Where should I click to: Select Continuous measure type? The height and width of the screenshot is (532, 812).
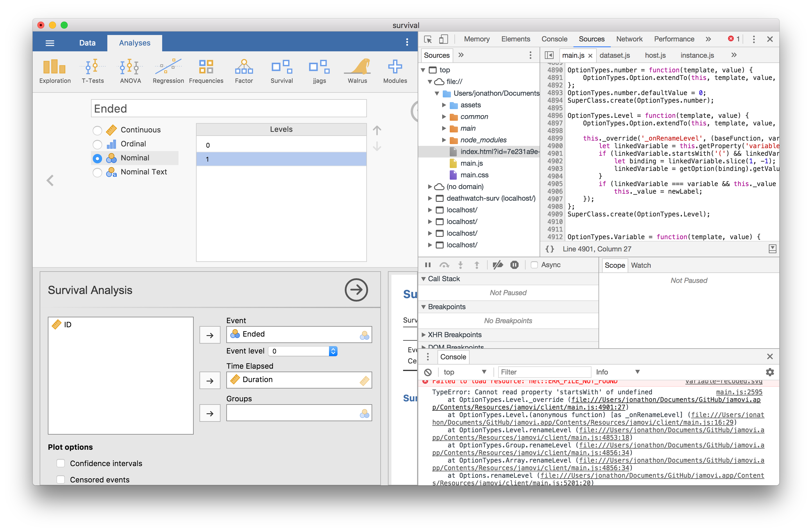(x=97, y=130)
